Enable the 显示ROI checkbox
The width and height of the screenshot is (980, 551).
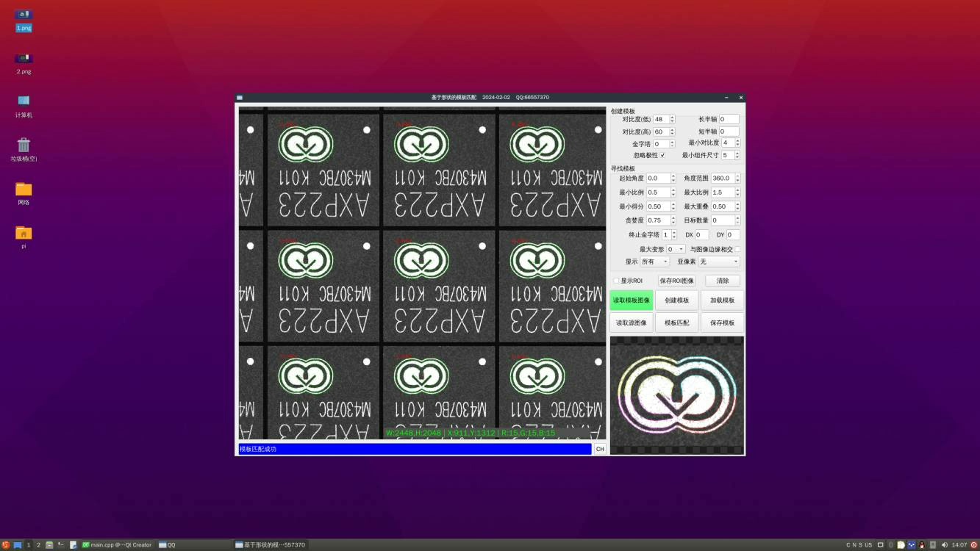(616, 281)
